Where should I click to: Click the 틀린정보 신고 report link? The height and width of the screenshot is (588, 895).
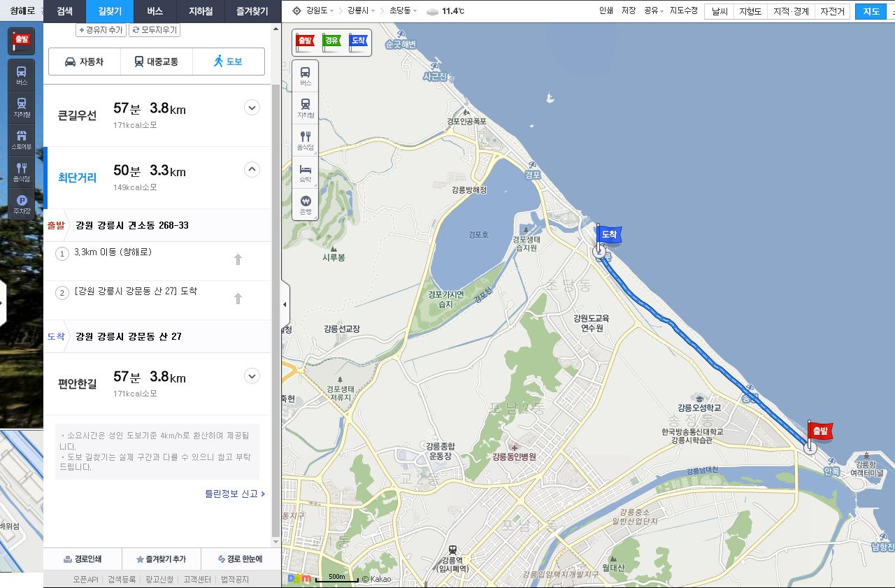pyautogui.click(x=234, y=494)
